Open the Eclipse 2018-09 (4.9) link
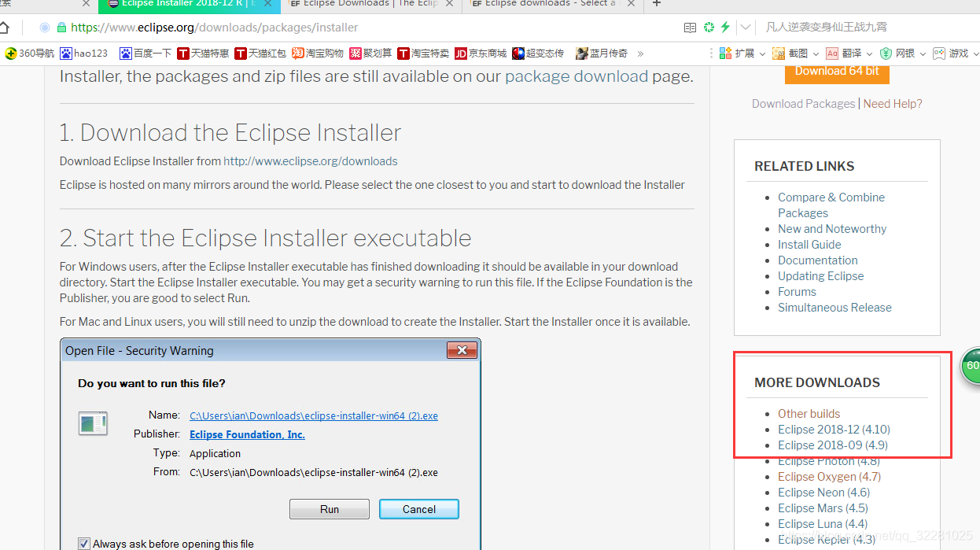 pyautogui.click(x=834, y=445)
